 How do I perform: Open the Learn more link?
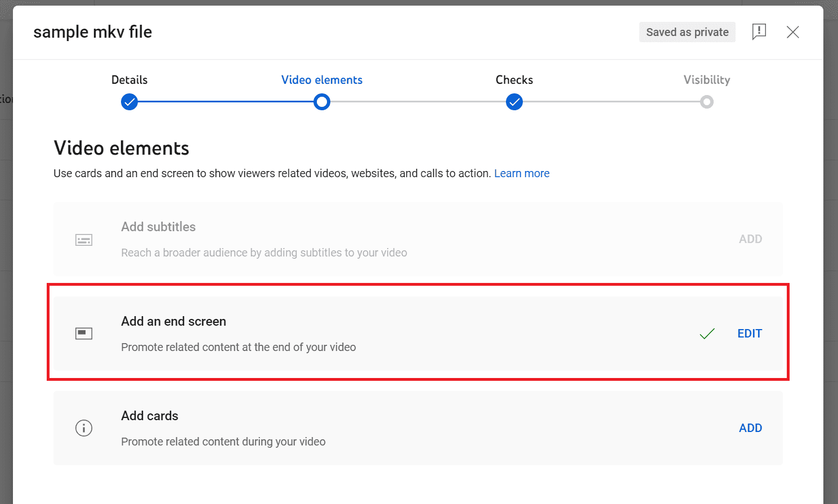tap(522, 173)
